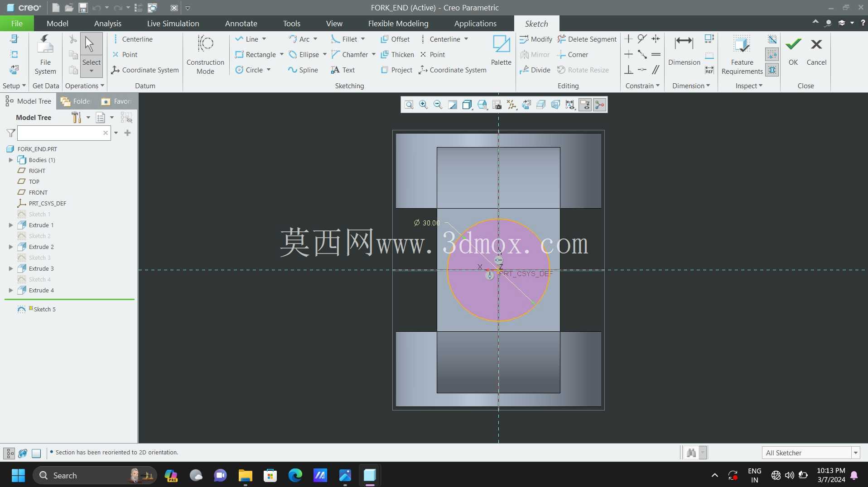This screenshot has width=868, height=487.
Task: Select the Symmetric constraint icon
Action: click(x=656, y=39)
